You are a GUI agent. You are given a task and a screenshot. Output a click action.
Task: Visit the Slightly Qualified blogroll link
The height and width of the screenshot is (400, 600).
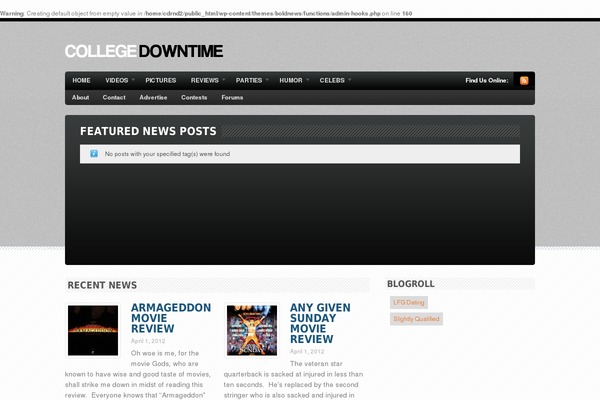coord(416,319)
